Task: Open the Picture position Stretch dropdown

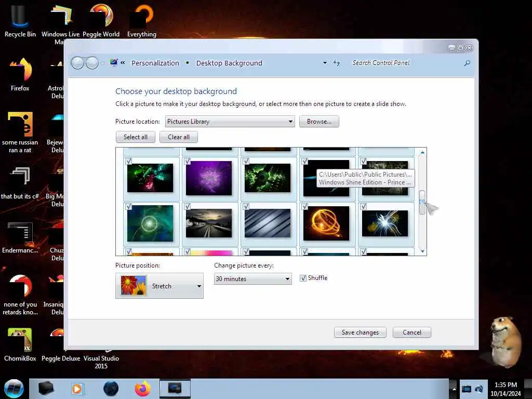Action: tap(159, 286)
